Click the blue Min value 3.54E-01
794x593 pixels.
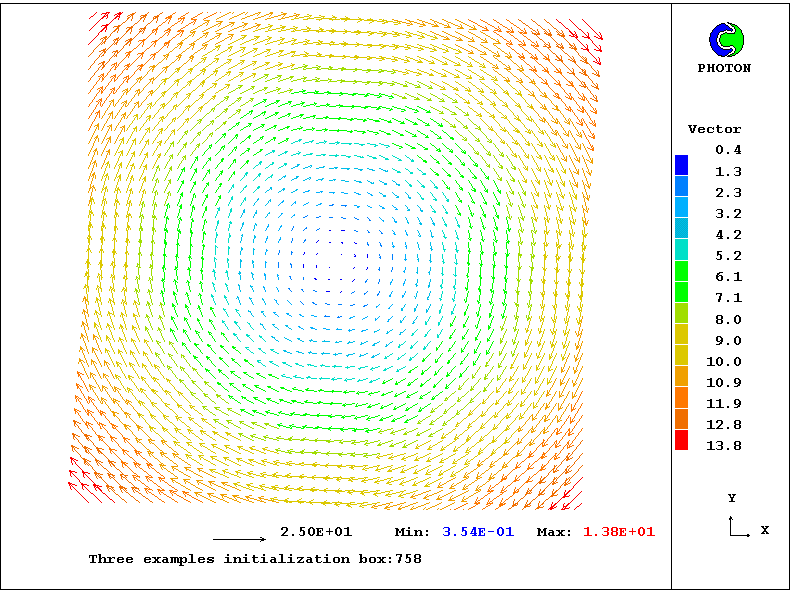(480, 532)
